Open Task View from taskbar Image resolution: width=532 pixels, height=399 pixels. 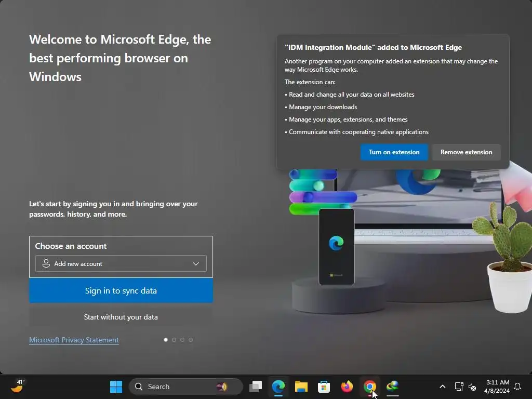256,387
